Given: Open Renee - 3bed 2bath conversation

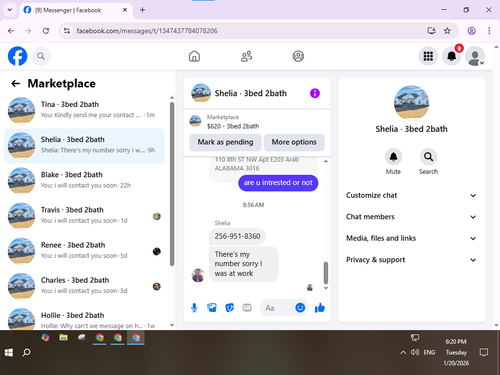Looking at the screenshot, I should pos(84,251).
